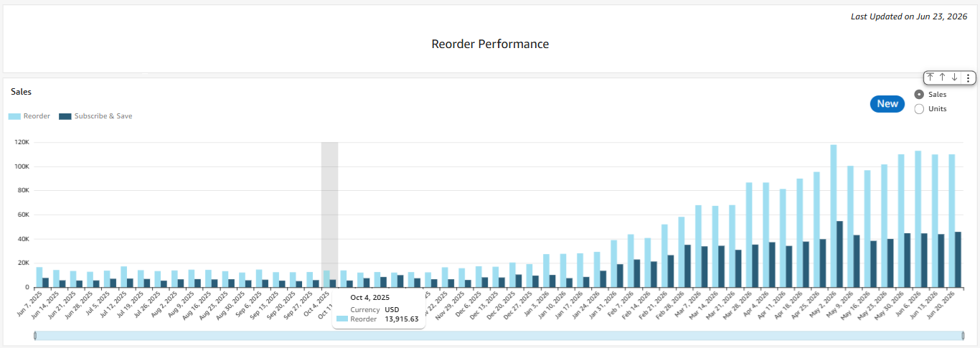Screen dimensions: 980x348
Task: Click the tallest Reorder bar for May 2, 2026
Action: (834, 216)
